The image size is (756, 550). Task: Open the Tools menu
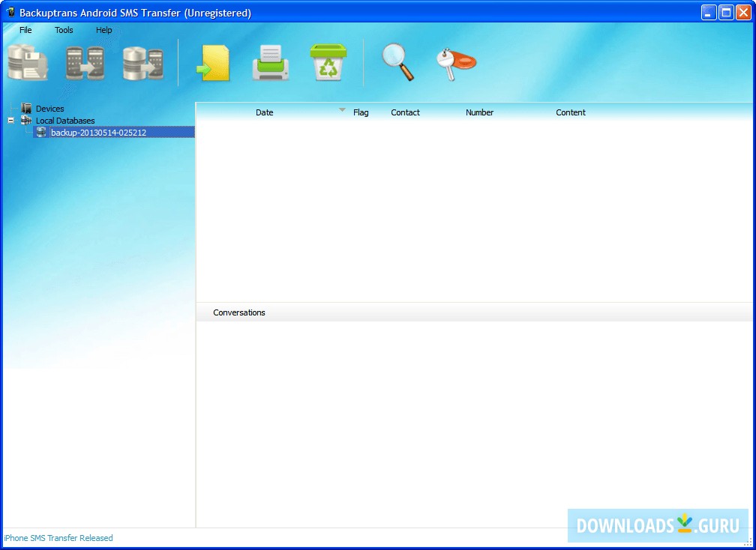[63, 30]
